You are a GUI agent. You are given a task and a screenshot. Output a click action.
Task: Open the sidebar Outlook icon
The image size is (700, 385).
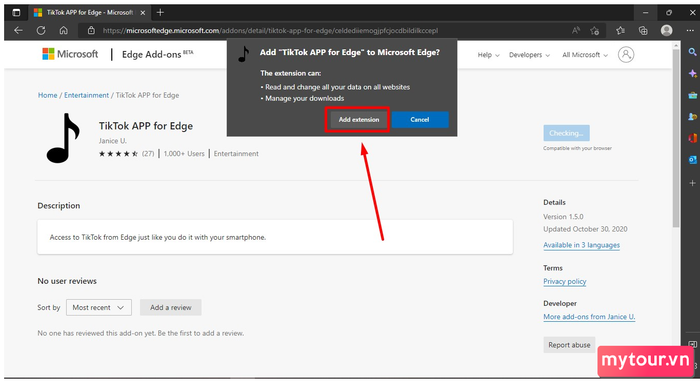[692, 159]
